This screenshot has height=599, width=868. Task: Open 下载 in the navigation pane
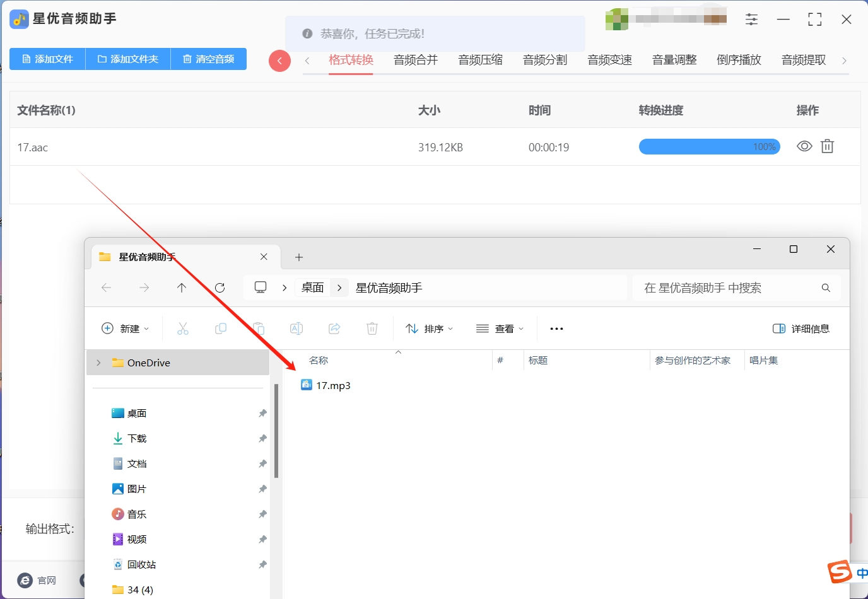[137, 438]
